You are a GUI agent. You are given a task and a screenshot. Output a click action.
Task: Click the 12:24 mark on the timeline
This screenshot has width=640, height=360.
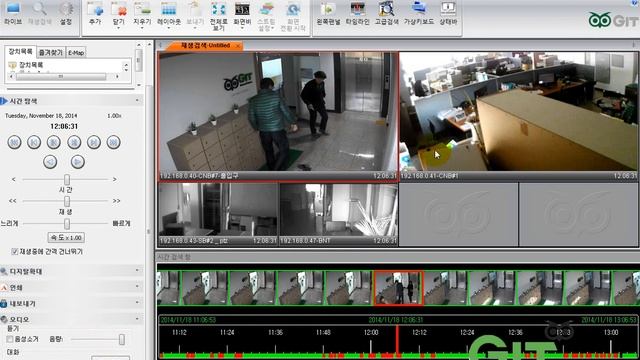[467, 333]
